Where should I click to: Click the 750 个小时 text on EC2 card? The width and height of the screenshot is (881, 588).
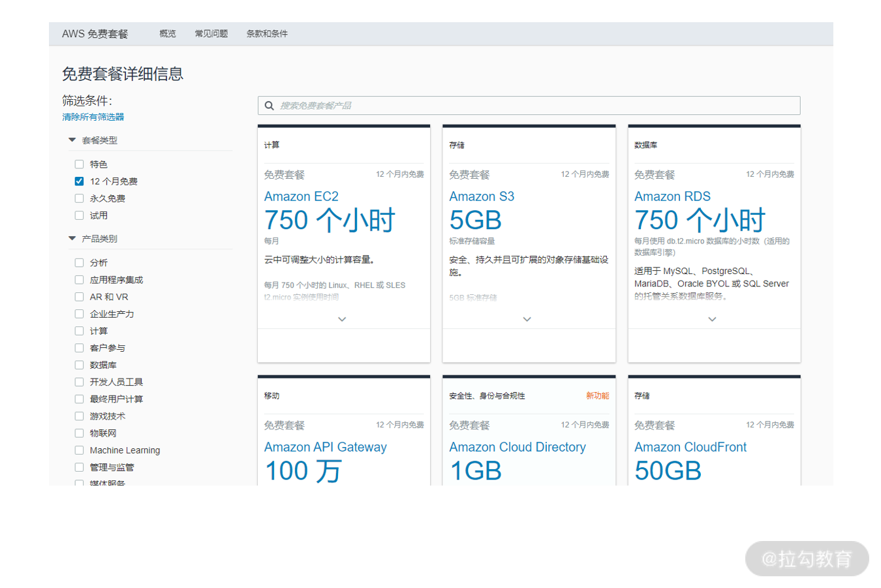[330, 221]
